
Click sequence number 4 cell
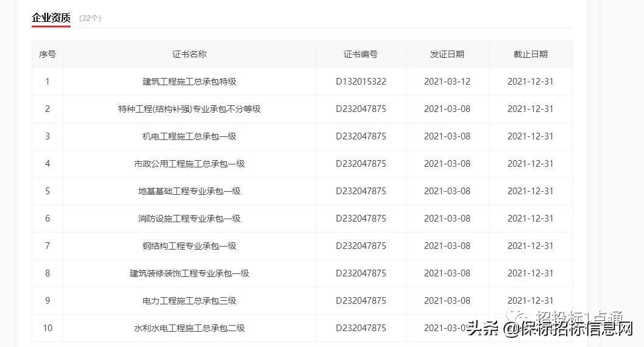(x=48, y=164)
